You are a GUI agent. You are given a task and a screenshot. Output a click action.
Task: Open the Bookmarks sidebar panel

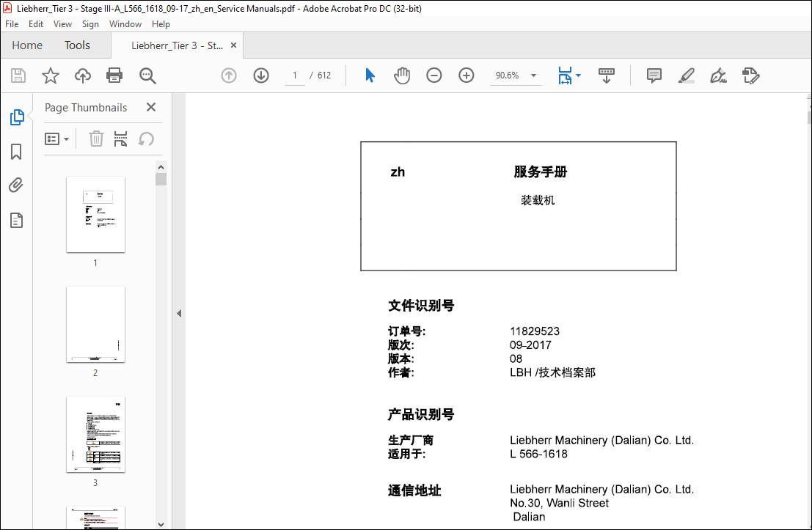click(16, 152)
